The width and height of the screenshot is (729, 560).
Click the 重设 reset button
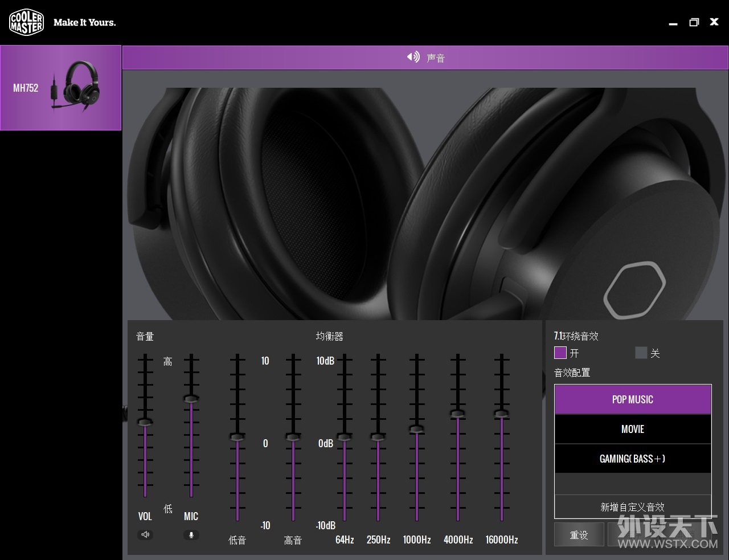click(x=579, y=535)
